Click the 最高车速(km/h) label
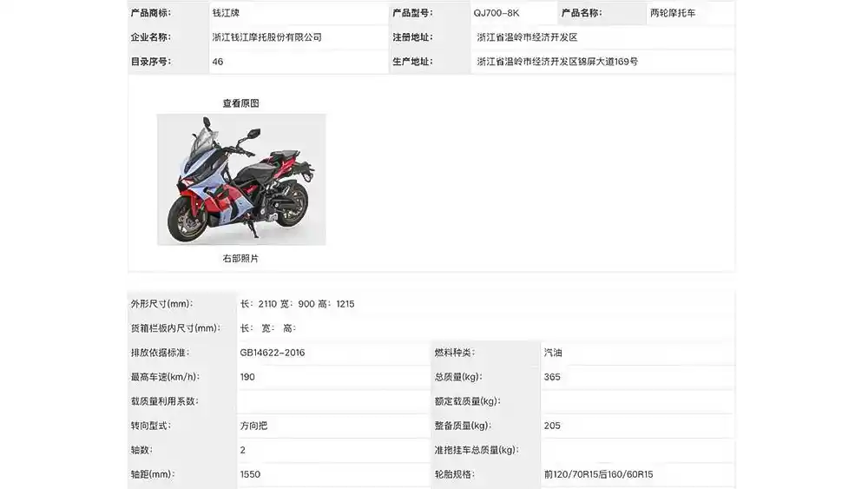The width and height of the screenshot is (868, 489). [x=165, y=377]
